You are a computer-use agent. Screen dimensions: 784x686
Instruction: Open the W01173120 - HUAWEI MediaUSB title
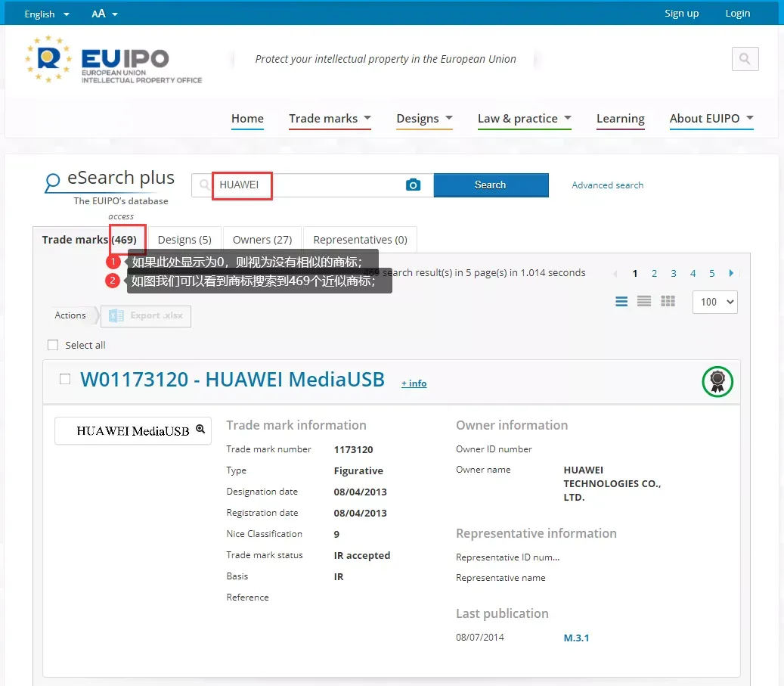tap(233, 379)
